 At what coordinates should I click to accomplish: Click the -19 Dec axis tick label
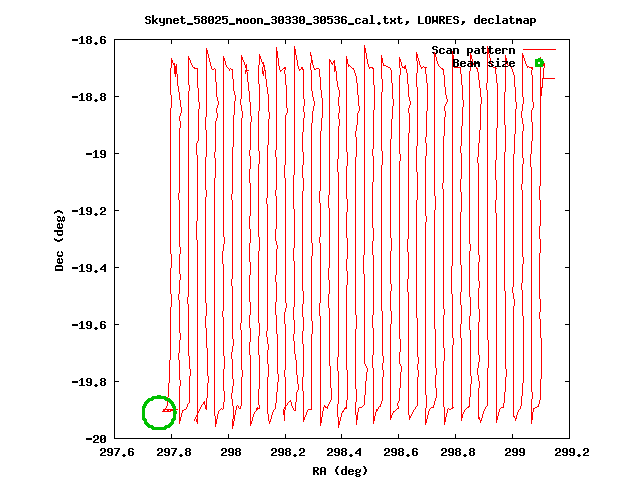click(x=96, y=154)
